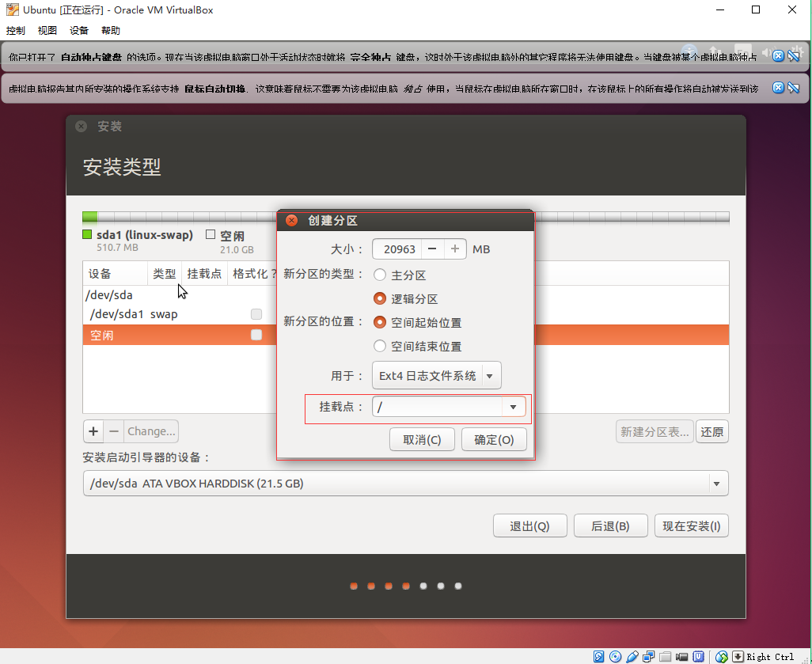
Task: Open the 帮助 menu
Action: coord(110,31)
